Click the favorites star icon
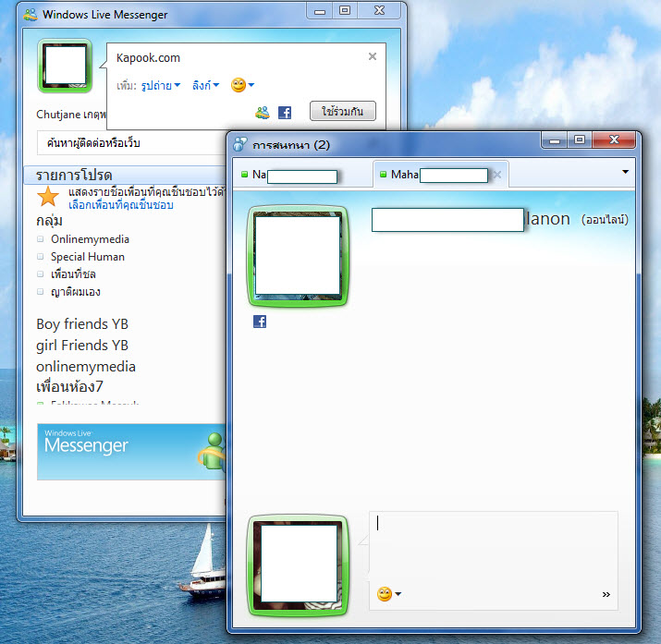661x644 pixels. [x=48, y=197]
